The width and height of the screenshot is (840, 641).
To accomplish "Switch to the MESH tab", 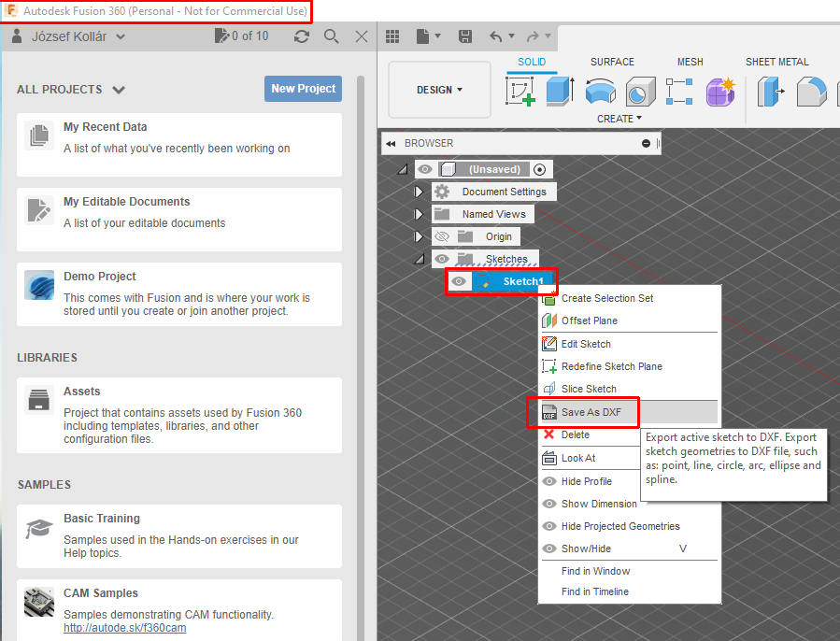I will pyautogui.click(x=690, y=62).
